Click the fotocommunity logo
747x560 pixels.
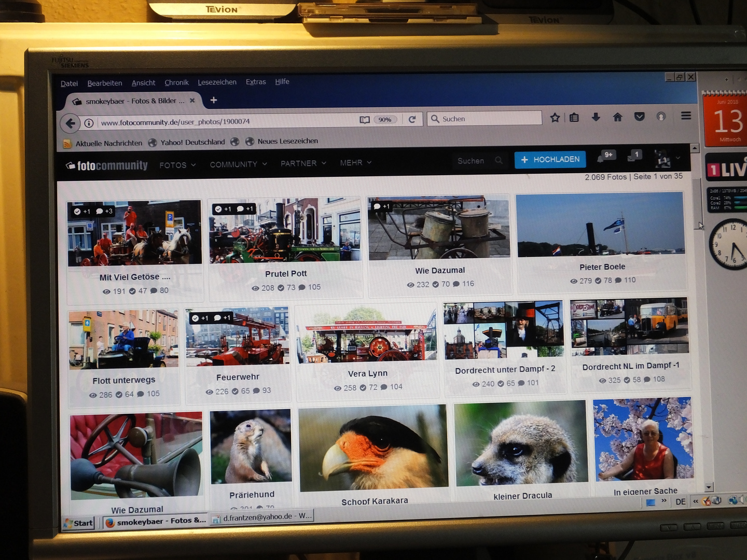(x=107, y=165)
